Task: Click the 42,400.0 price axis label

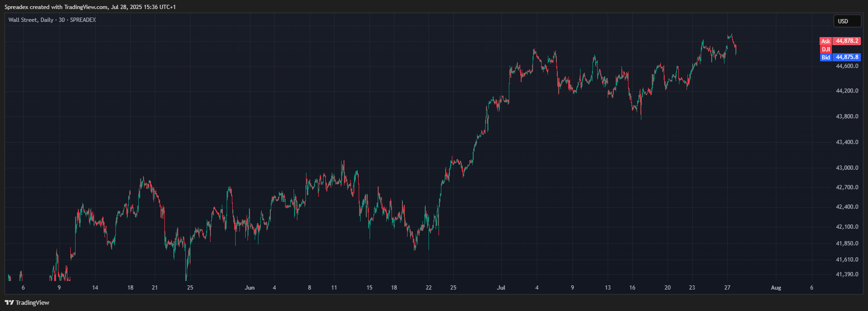Action: coord(847,207)
